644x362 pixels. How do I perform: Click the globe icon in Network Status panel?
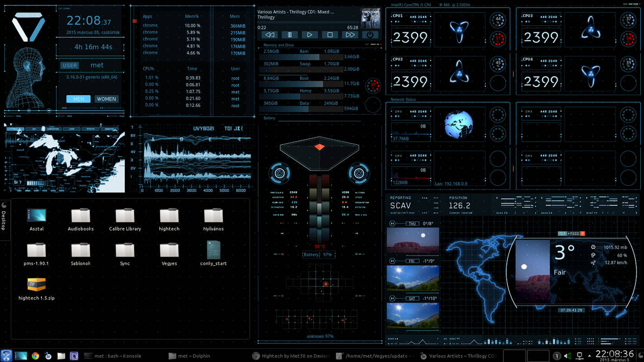459,124
